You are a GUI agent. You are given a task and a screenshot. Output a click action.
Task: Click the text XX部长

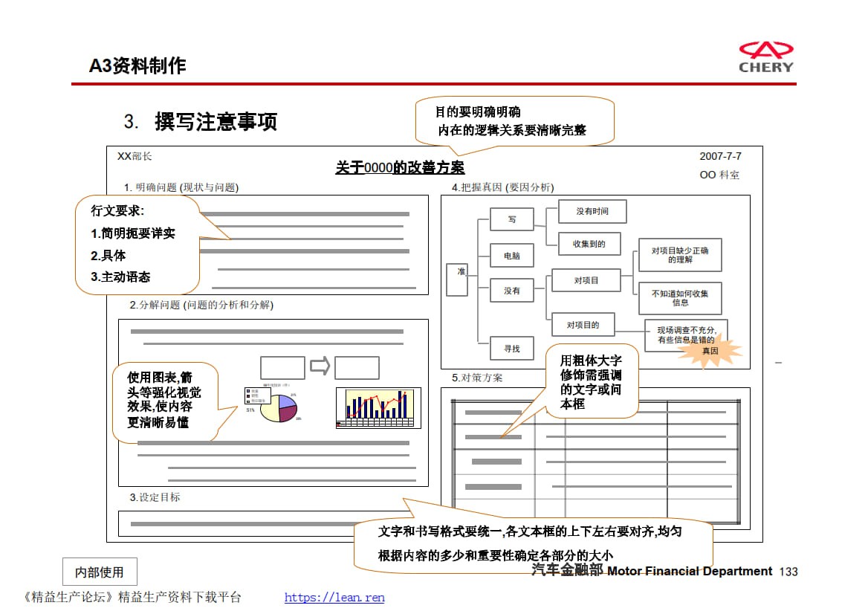tap(135, 156)
